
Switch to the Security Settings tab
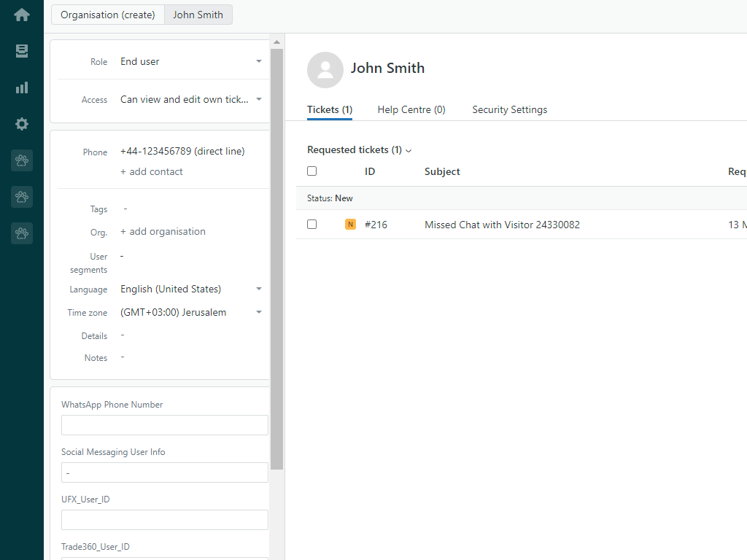[509, 110]
